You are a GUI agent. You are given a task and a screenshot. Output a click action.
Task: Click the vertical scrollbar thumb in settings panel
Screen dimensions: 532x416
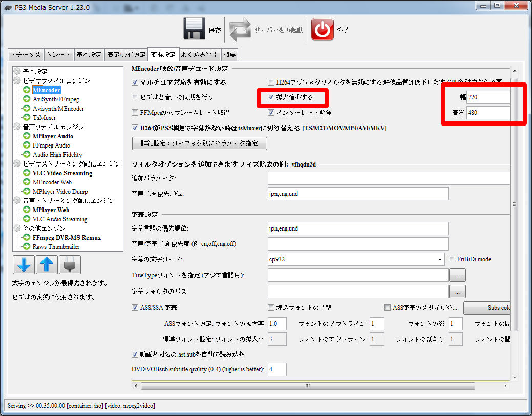coord(515,204)
